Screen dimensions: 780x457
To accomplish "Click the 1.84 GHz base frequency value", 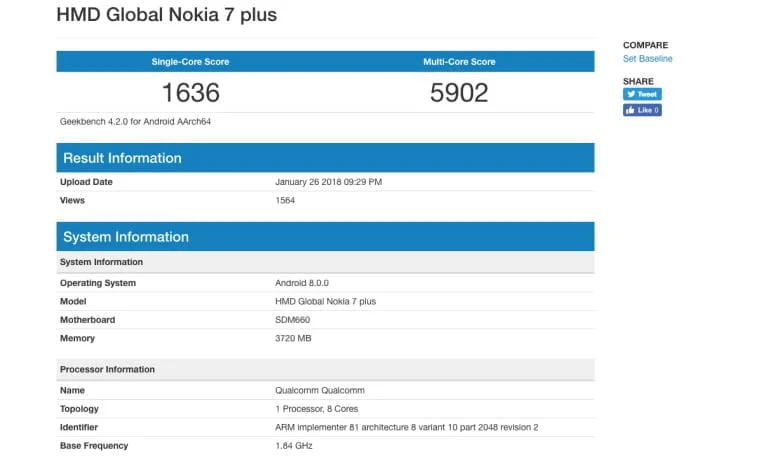I will pyautogui.click(x=295, y=446).
